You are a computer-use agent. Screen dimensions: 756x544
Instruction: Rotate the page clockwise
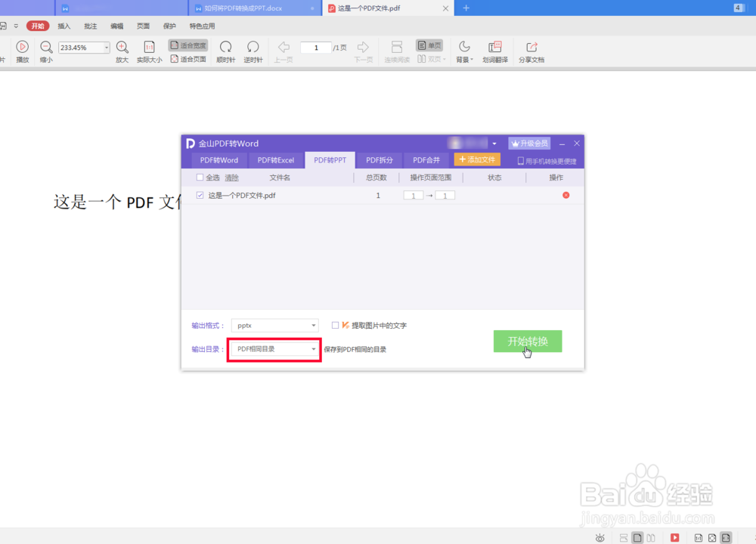pyautogui.click(x=225, y=47)
